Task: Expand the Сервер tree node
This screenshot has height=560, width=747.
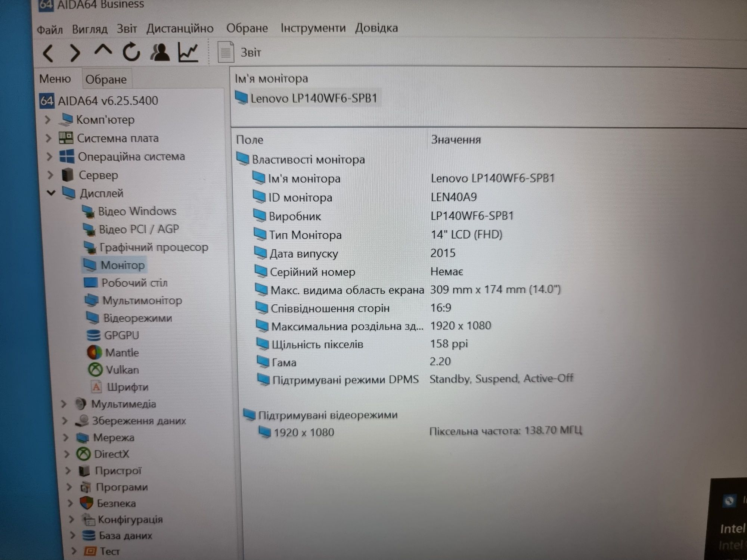Action: pos(50,175)
